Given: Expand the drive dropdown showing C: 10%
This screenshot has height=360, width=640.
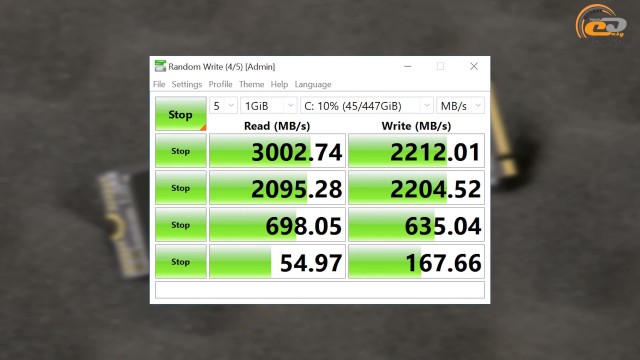Looking at the screenshot, I should click(367, 106).
